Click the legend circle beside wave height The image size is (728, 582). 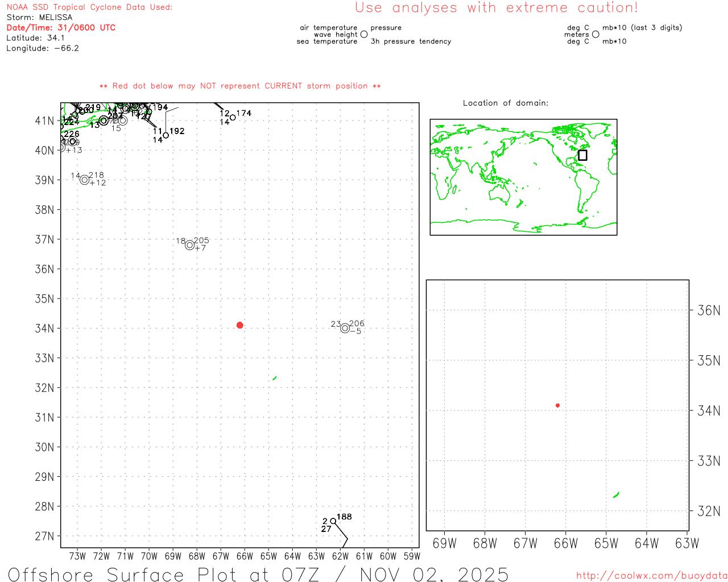tap(364, 34)
